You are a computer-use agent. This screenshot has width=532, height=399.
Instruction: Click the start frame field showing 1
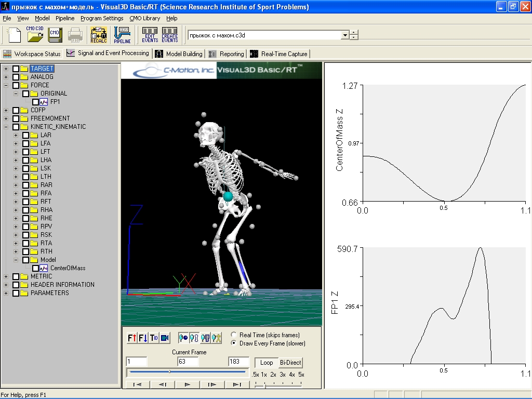(137, 362)
